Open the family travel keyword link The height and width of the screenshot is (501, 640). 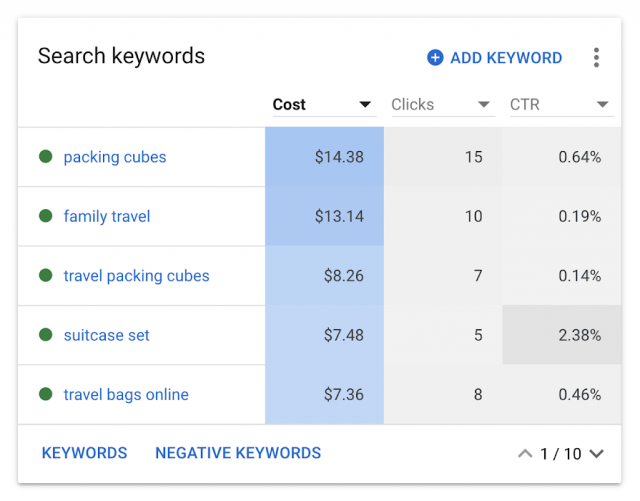107,216
